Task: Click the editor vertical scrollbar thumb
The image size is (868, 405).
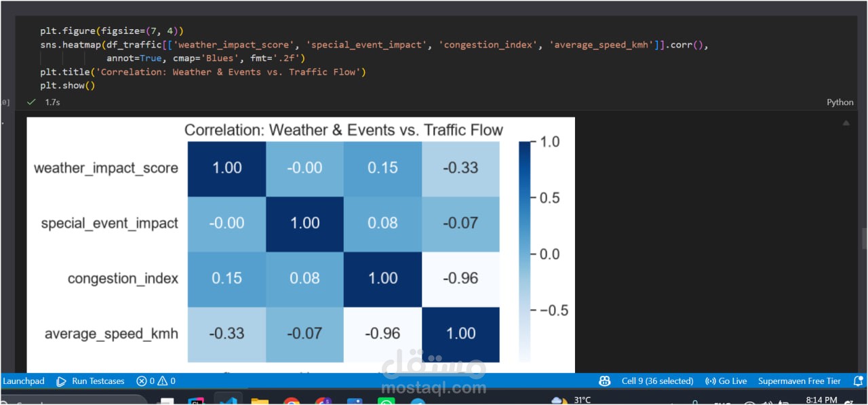Action: tap(865, 239)
